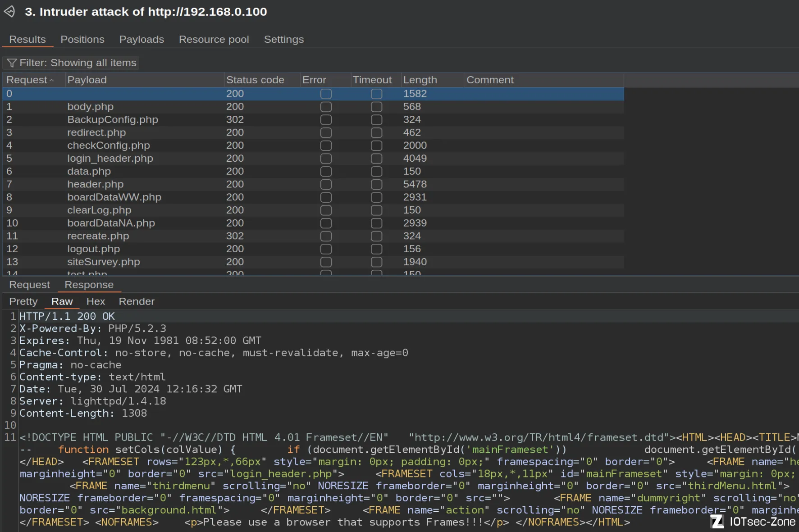Switch response view to Render

[x=137, y=301]
